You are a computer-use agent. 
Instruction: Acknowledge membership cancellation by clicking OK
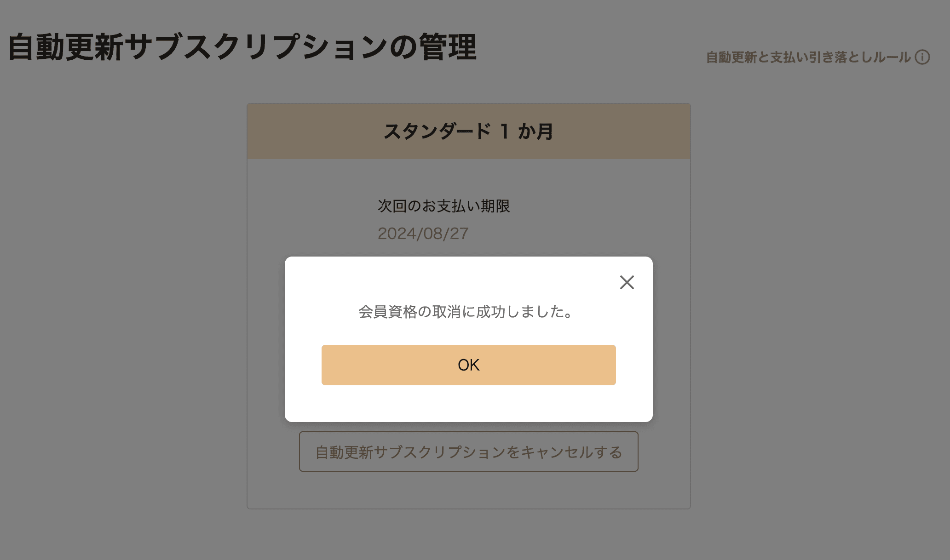click(x=468, y=365)
